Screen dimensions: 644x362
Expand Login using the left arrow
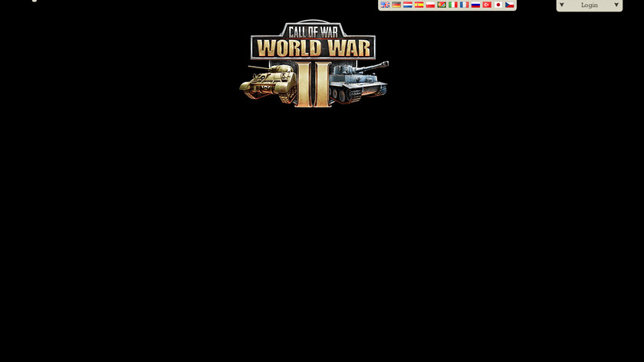tap(562, 5)
